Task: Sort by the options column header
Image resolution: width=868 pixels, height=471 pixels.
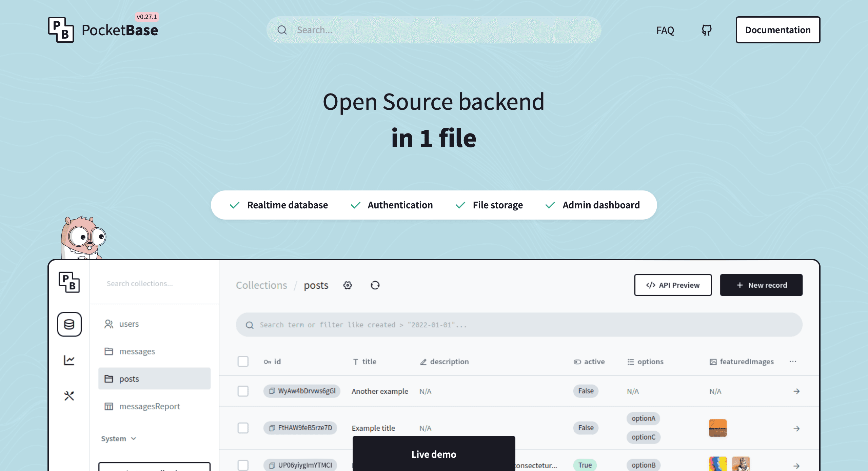Action: (645, 362)
